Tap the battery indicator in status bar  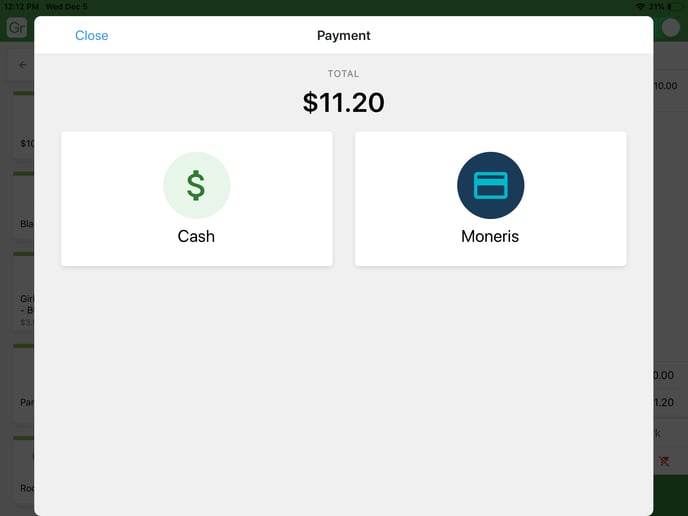click(x=674, y=7)
